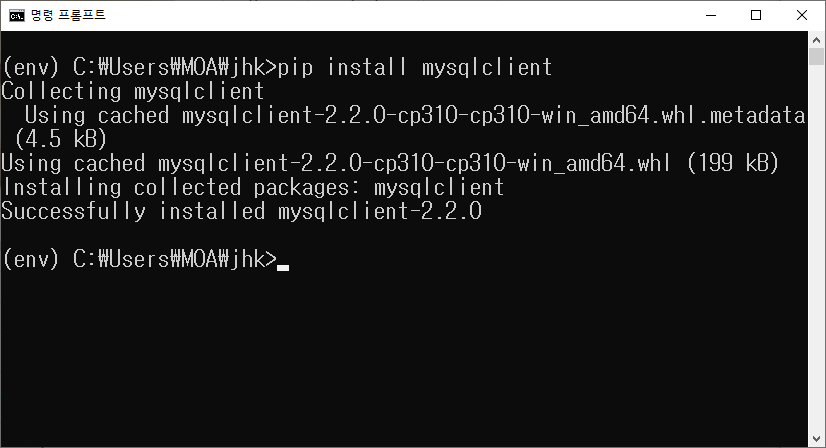
Task: Click 'Successfully installed mysqlclient-2.2.0' message
Action: [242, 211]
